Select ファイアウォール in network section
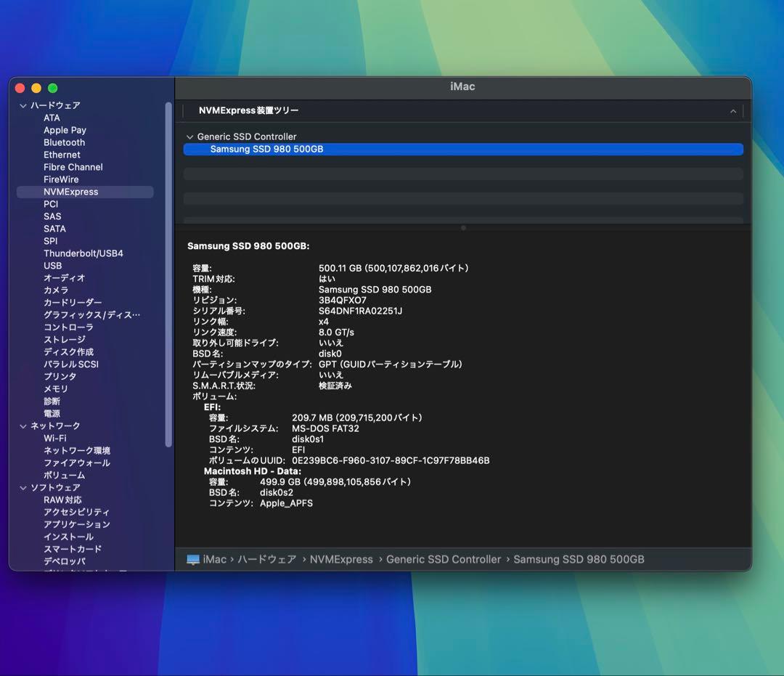 76,463
